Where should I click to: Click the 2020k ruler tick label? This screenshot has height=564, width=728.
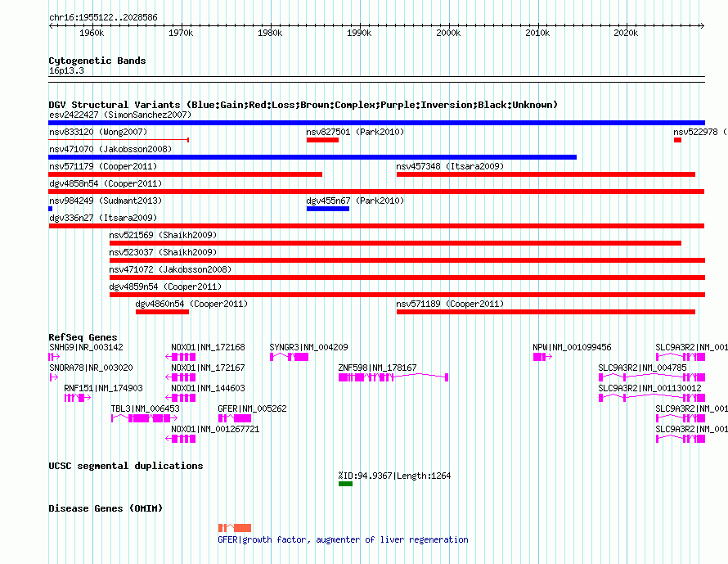click(626, 33)
